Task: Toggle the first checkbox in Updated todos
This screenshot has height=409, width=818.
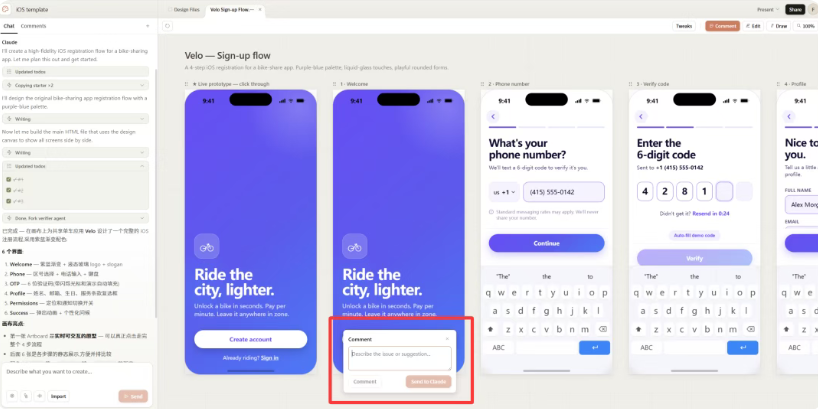Action: click(8, 179)
